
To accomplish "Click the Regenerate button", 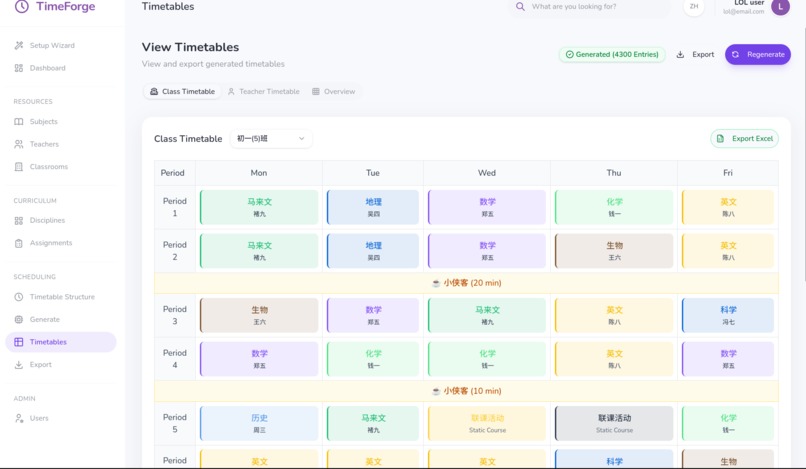I will click(x=758, y=55).
